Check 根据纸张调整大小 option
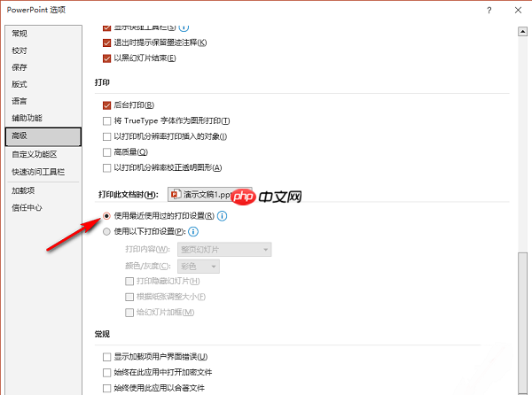 [129, 297]
